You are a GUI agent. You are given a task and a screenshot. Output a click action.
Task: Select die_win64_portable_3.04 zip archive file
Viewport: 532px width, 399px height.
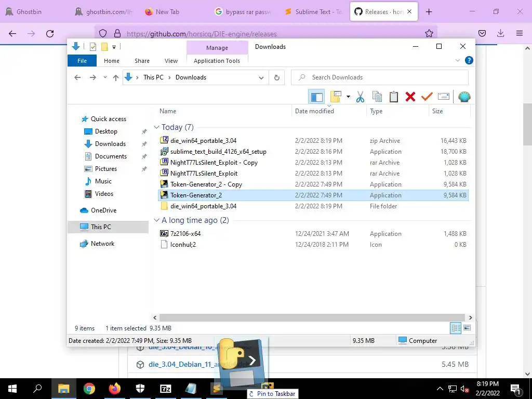coord(313,140)
